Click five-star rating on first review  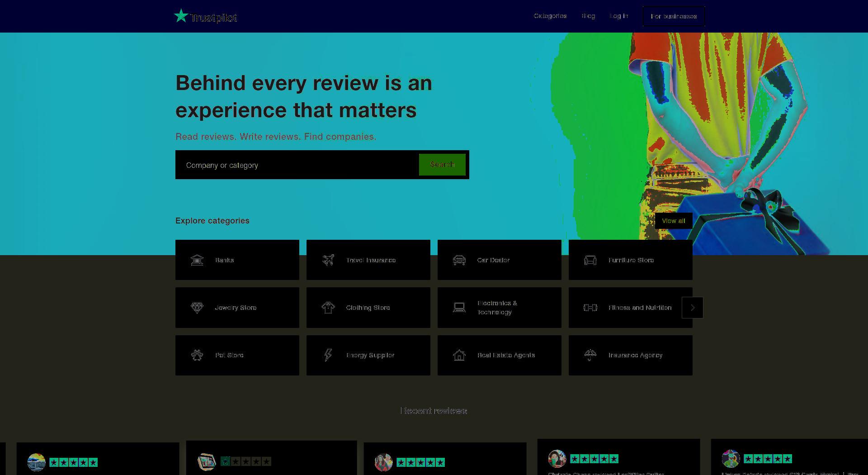[x=74, y=462]
